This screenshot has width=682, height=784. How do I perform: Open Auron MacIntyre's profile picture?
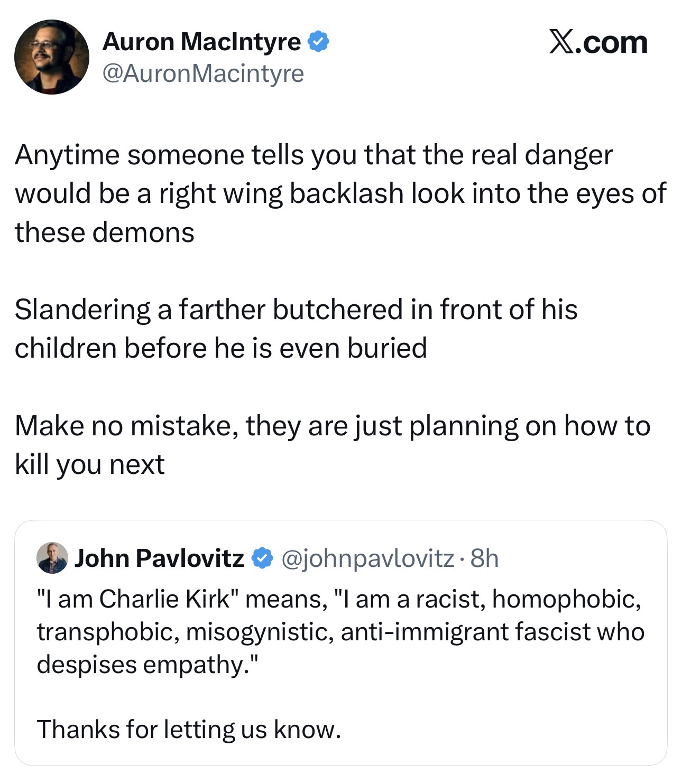click(52, 57)
